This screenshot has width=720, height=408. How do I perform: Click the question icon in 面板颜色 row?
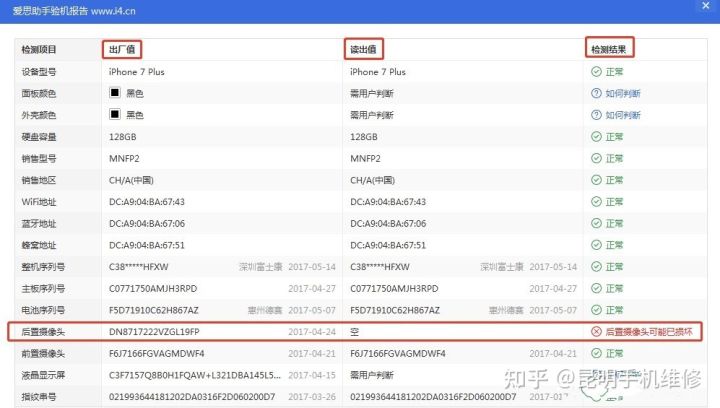(x=596, y=93)
